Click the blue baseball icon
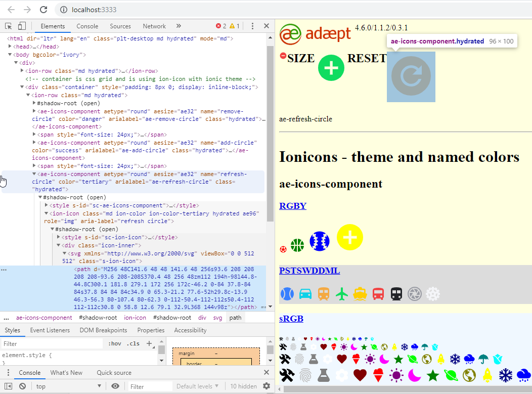Viewport: 532px width, 394px height. coord(320,241)
